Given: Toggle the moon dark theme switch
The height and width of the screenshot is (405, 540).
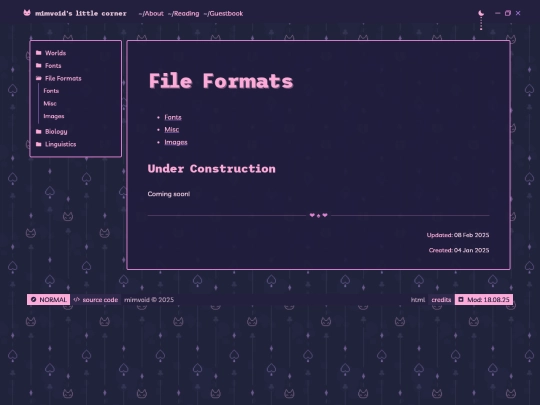Looking at the screenshot, I should pos(481,13).
